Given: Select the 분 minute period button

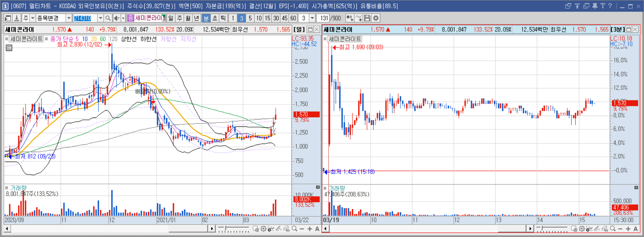Looking at the screenshot, I should click(206, 18).
